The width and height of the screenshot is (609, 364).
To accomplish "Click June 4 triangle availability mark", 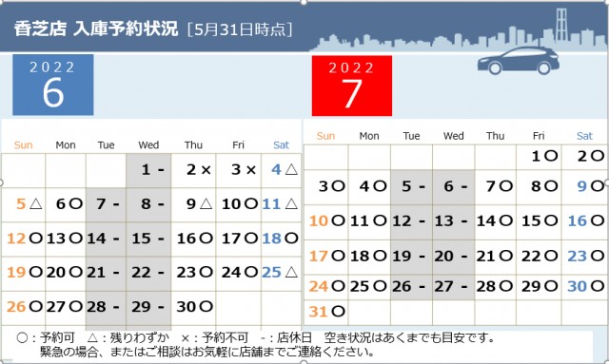I will (291, 169).
